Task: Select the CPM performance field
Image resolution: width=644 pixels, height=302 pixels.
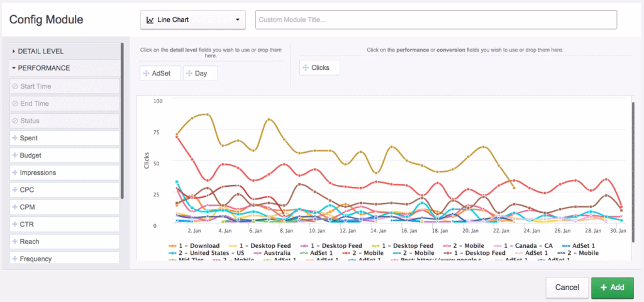Action: pyautogui.click(x=28, y=207)
